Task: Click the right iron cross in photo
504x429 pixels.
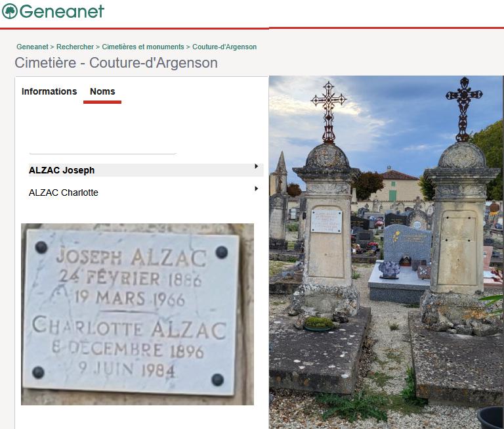Action: [x=463, y=109]
